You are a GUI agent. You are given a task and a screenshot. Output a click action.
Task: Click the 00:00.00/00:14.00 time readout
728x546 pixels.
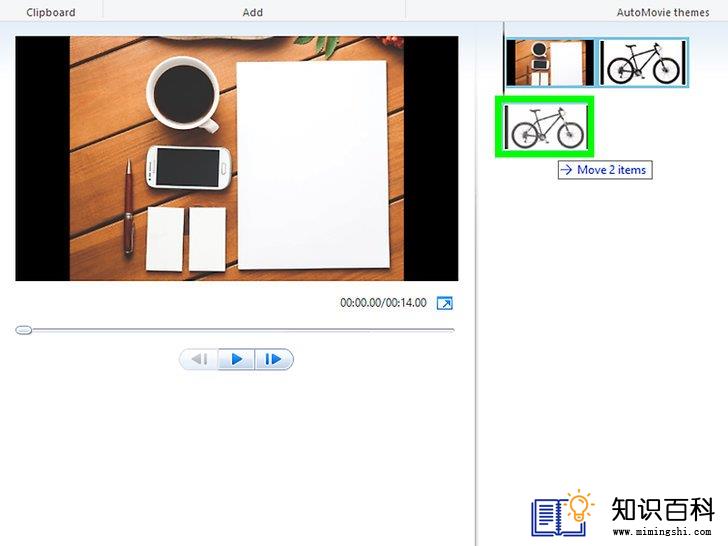pos(383,303)
